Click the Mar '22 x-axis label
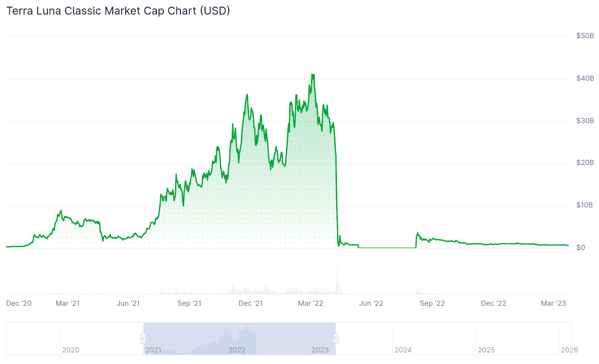 point(310,303)
